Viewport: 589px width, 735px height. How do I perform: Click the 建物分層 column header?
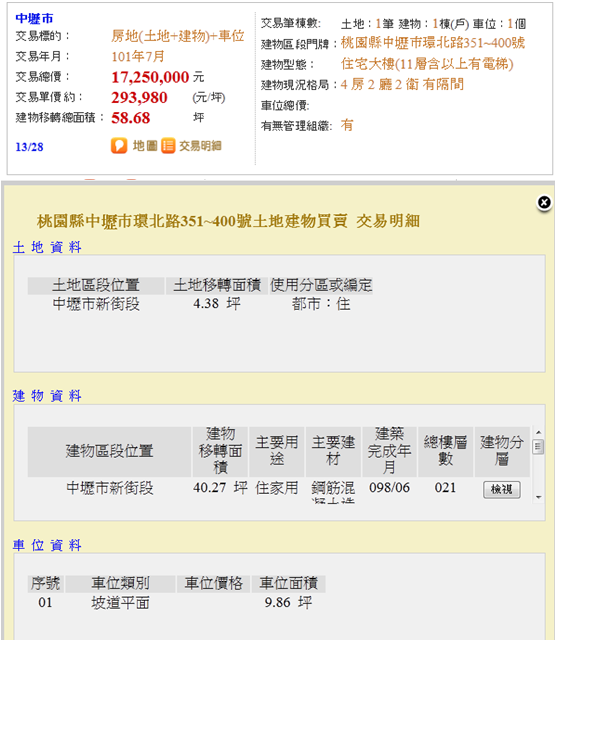click(x=502, y=450)
